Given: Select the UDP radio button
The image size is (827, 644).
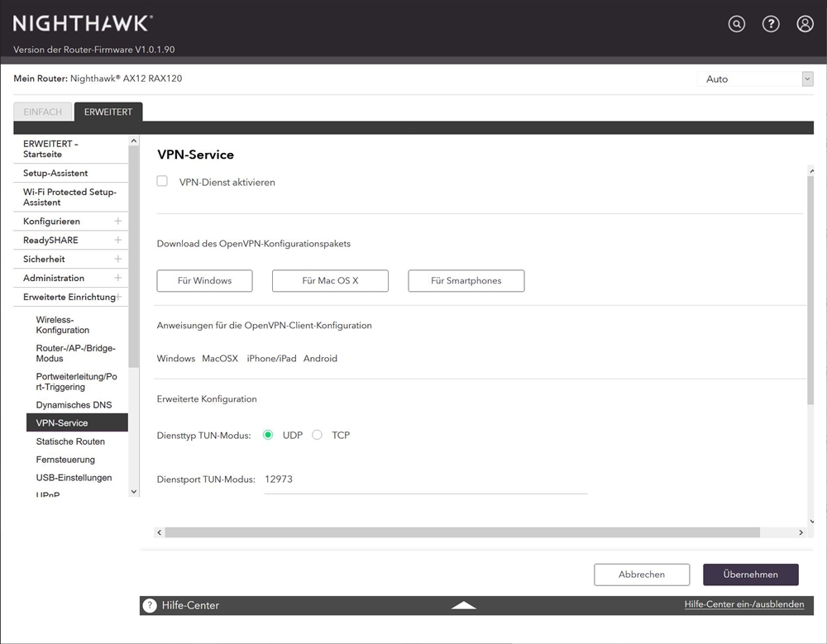Looking at the screenshot, I should [x=268, y=435].
